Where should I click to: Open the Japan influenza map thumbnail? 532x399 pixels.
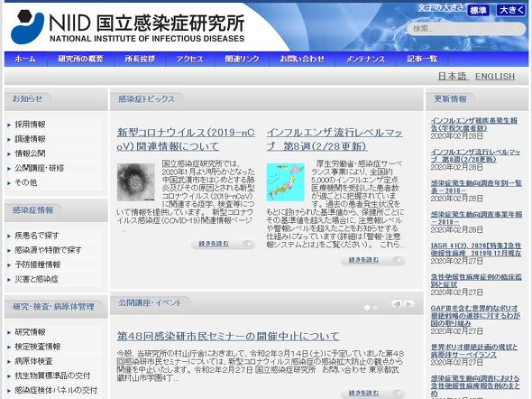285,182
